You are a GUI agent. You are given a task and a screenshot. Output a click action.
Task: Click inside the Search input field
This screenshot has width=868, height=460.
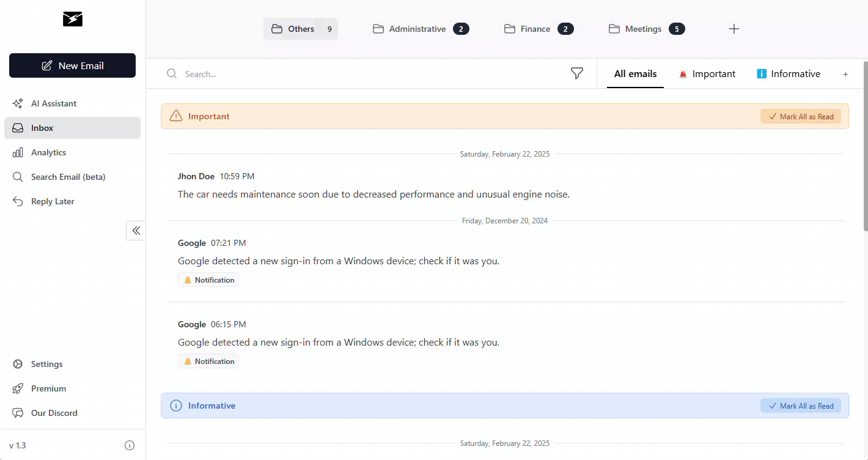point(306,73)
